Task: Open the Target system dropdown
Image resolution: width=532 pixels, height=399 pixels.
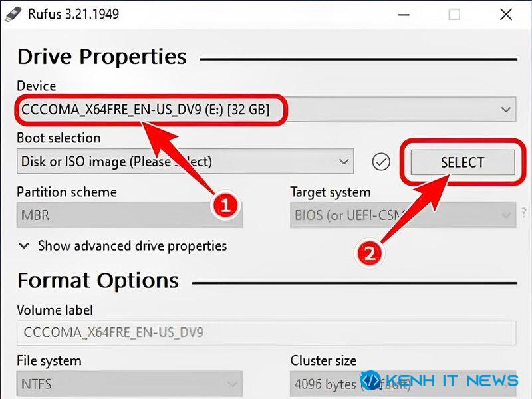Action: (x=403, y=215)
